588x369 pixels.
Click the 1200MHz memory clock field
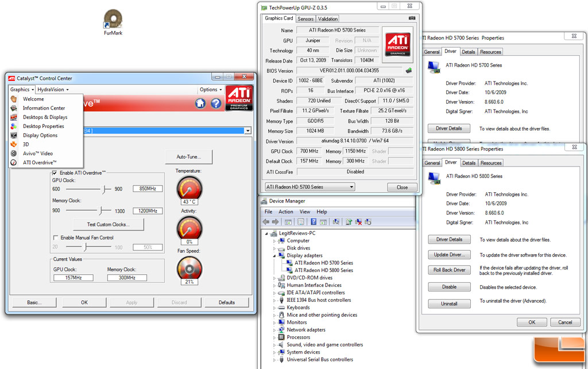[148, 211]
